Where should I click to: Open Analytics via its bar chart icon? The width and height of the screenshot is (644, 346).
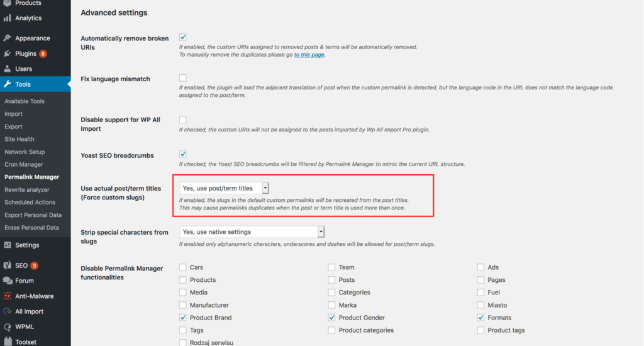[x=8, y=18]
